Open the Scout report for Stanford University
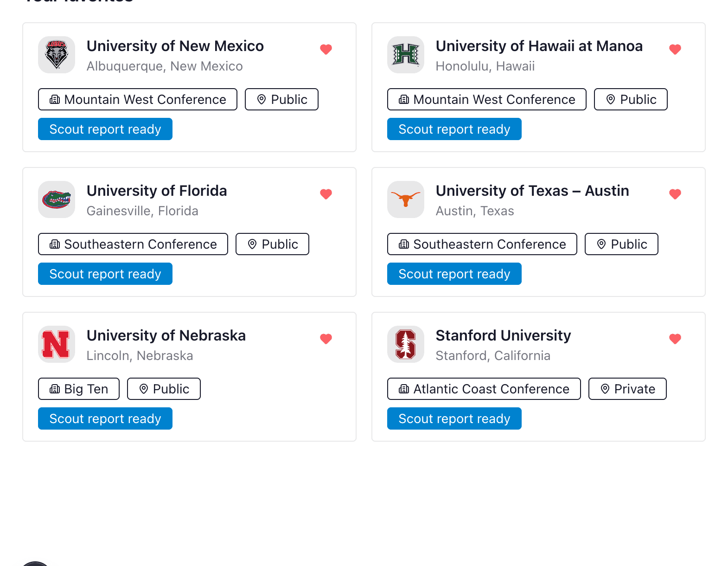Screen dimensions: 728x566 coord(454,418)
